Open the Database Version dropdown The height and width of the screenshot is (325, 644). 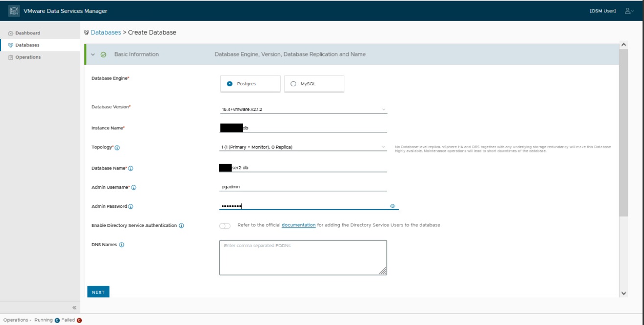click(303, 109)
